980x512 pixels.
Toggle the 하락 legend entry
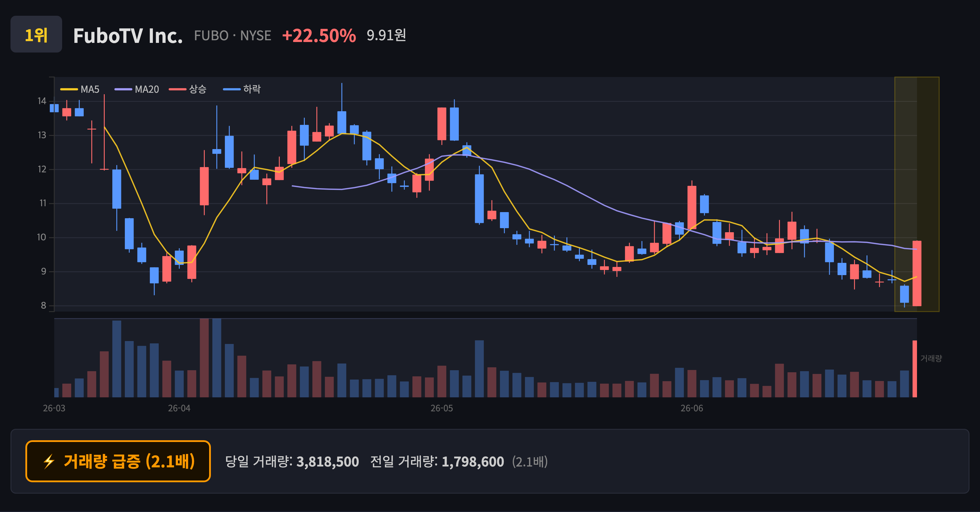tap(242, 89)
